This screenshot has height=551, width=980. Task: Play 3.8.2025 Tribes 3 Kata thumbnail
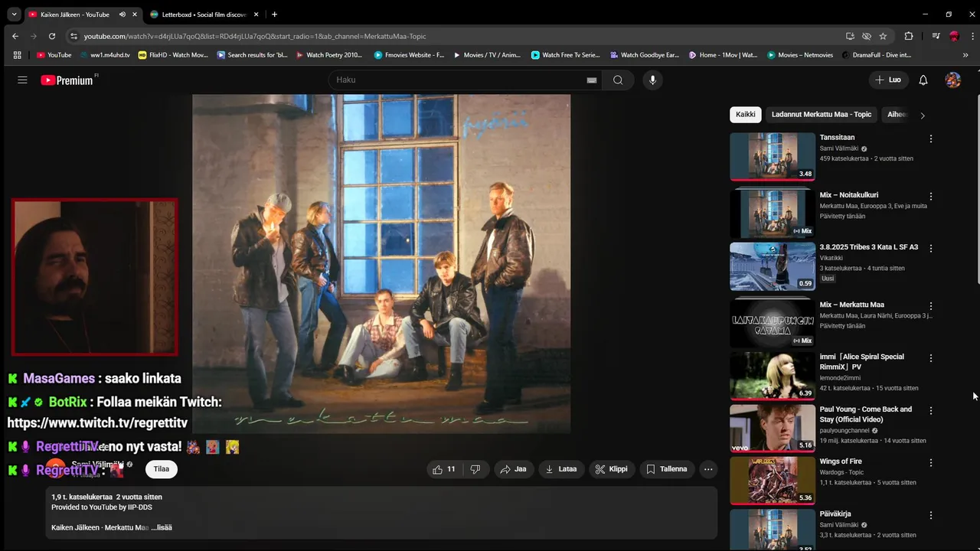pyautogui.click(x=773, y=266)
